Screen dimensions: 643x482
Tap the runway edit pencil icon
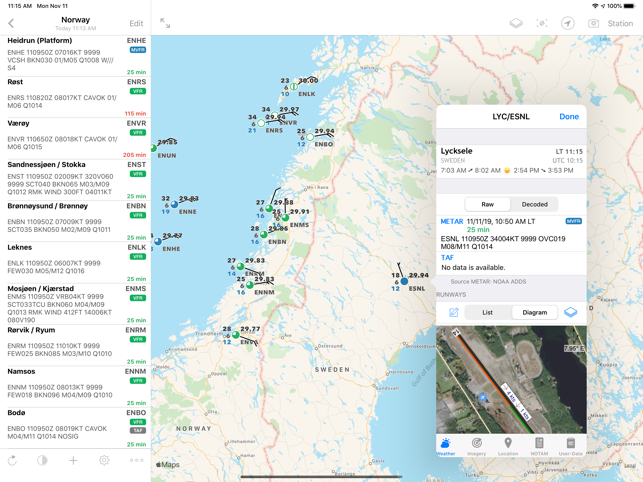pyautogui.click(x=454, y=312)
